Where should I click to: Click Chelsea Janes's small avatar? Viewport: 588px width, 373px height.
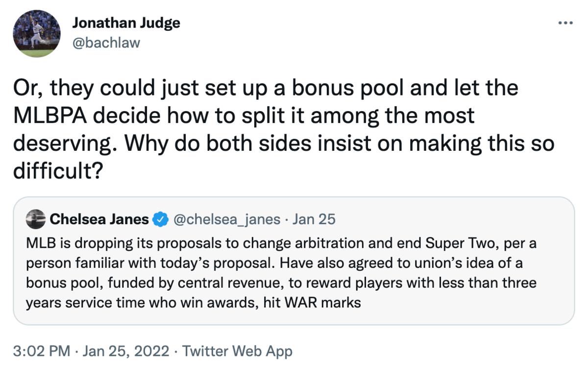point(35,219)
